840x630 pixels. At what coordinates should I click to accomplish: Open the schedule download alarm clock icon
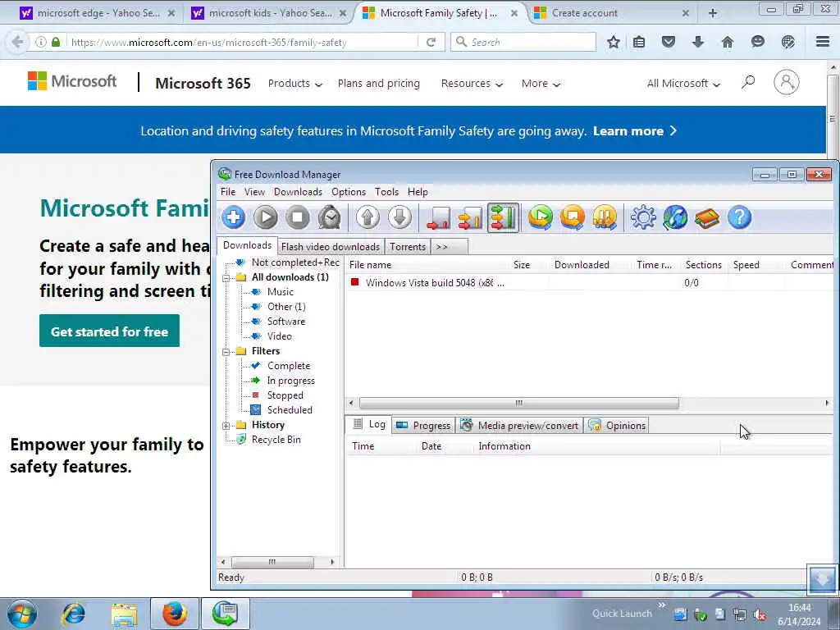click(x=330, y=217)
